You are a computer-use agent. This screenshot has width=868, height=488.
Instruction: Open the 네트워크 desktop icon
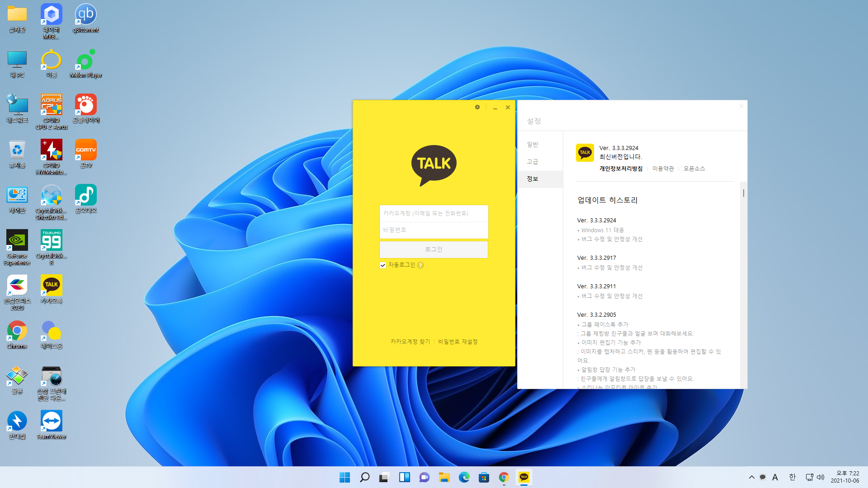[x=17, y=108]
